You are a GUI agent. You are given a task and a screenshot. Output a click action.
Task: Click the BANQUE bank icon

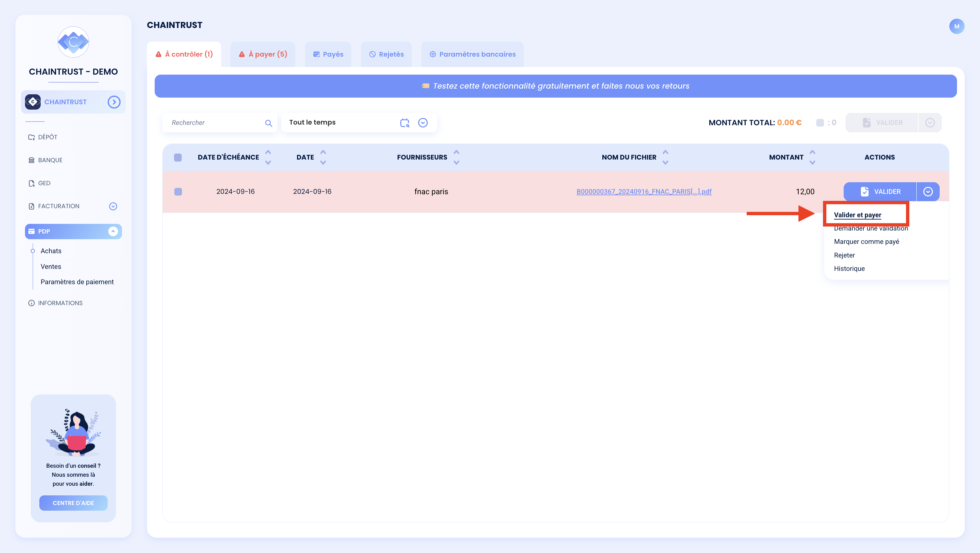pyautogui.click(x=32, y=160)
